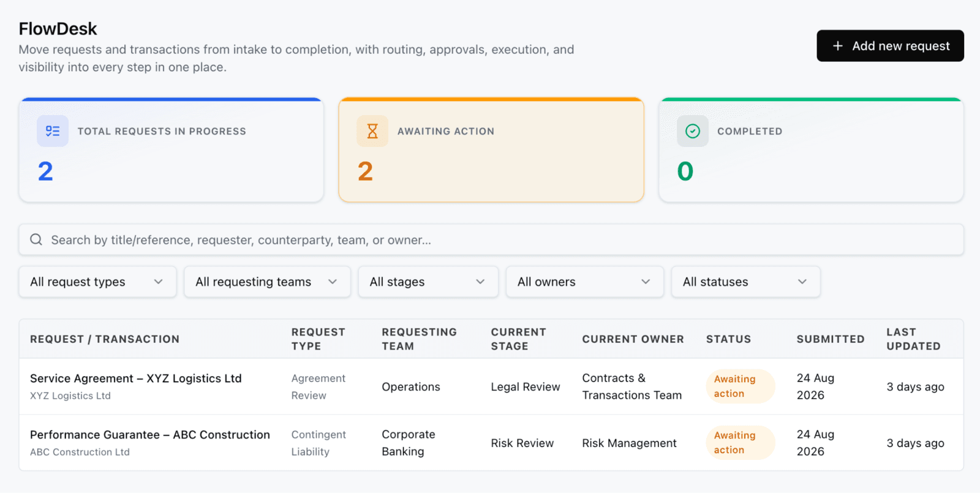This screenshot has height=493, width=980.
Task: Click the Request Type column header
Action: (318, 339)
